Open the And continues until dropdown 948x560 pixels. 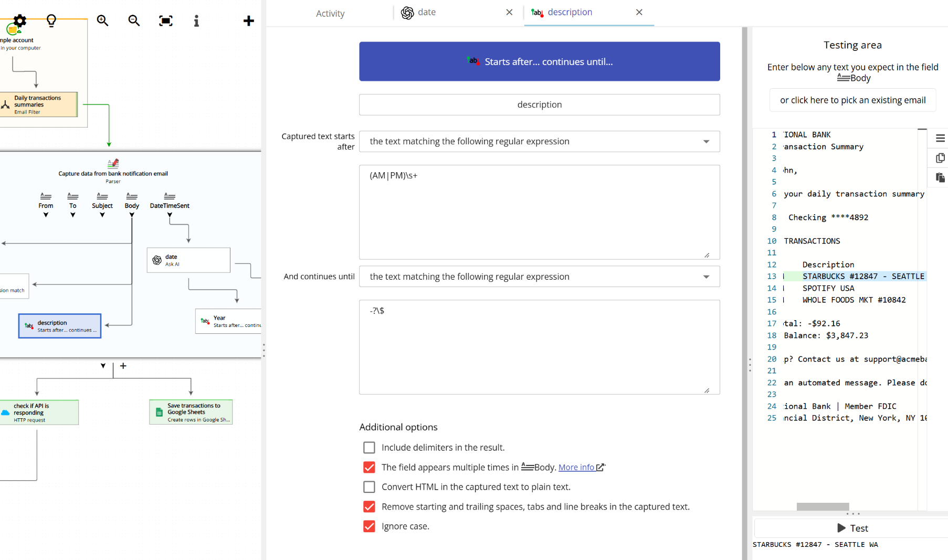706,277
